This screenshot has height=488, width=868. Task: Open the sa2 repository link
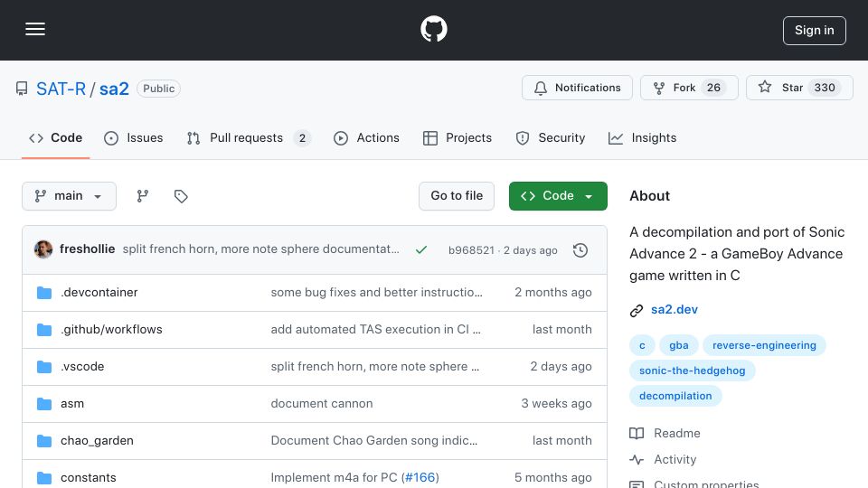tap(114, 89)
